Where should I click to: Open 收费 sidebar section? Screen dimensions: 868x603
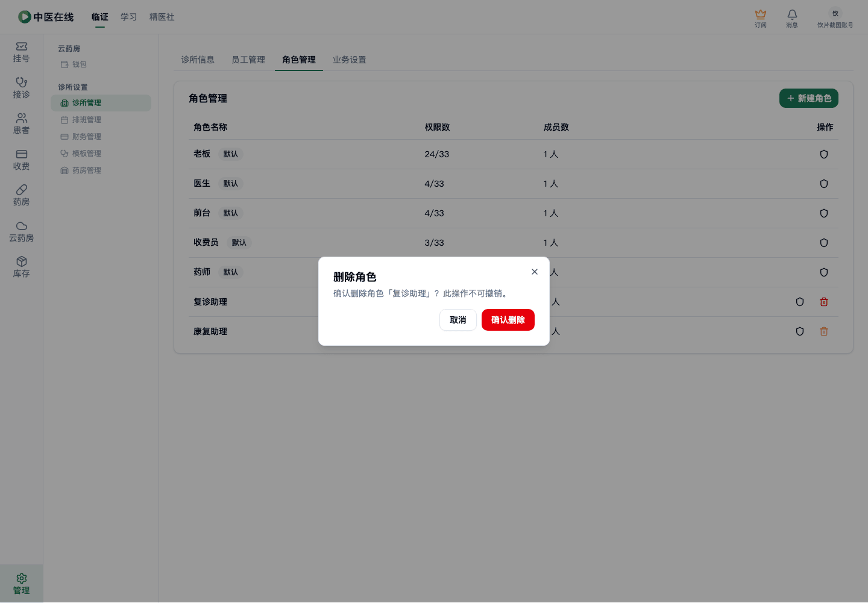tap(22, 160)
